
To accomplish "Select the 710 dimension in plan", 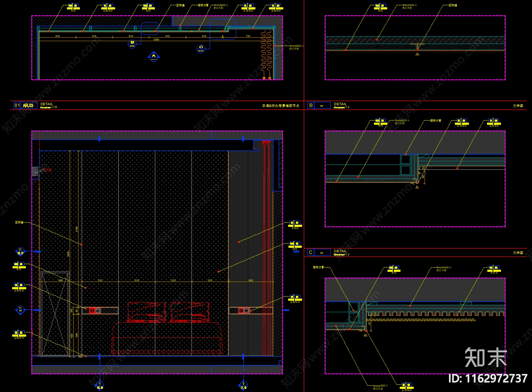I will [248, 36].
